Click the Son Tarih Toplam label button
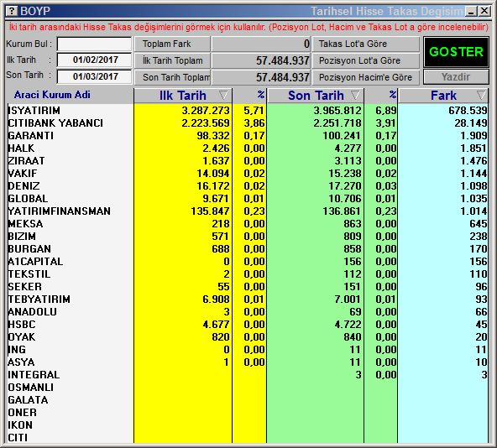497x448 pixels. coord(172,77)
